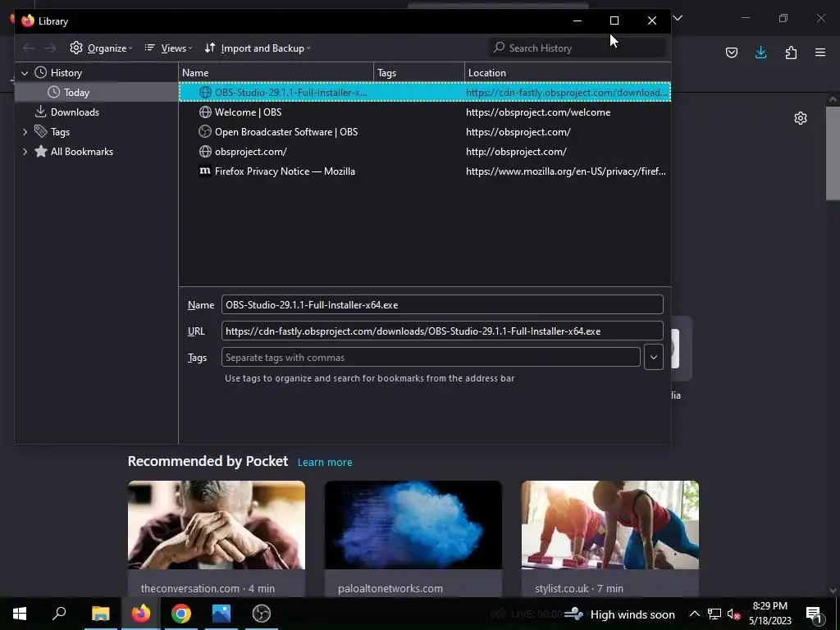840x630 pixels.
Task: Select the OBS-Studio-29.1.1-Full-Installer history row
Action: tap(425, 93)
